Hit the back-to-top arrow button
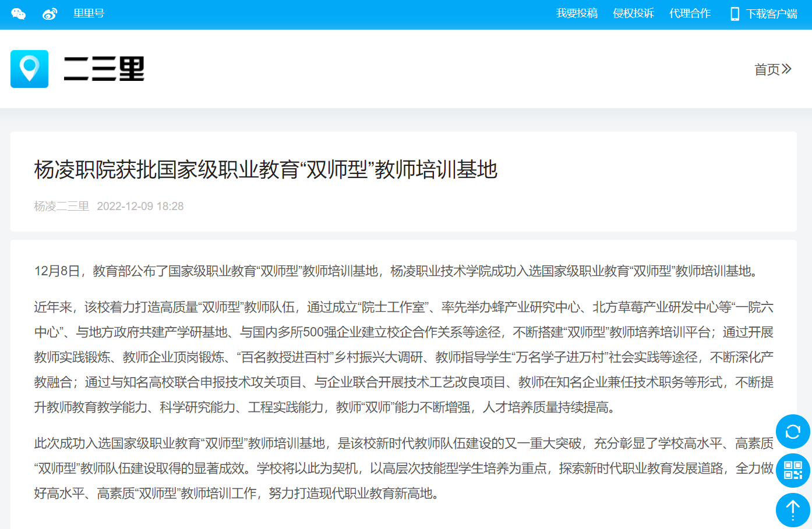The image size is (812, 529). [x=793, y=510]
